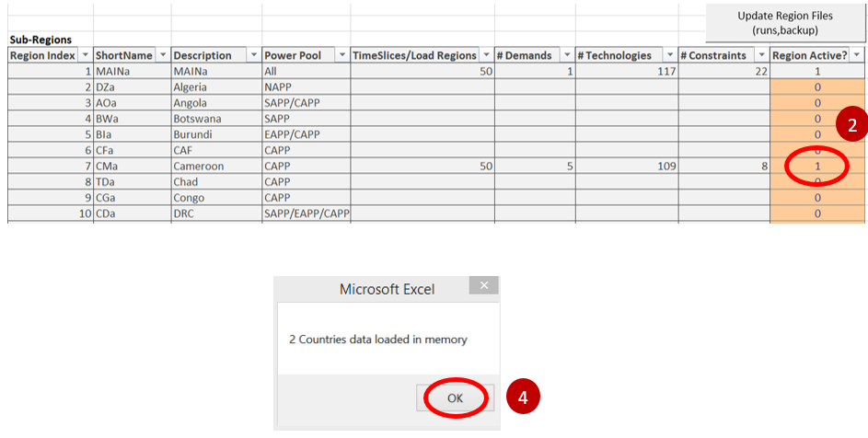Select the DRC description cell

tap(216, 213)
